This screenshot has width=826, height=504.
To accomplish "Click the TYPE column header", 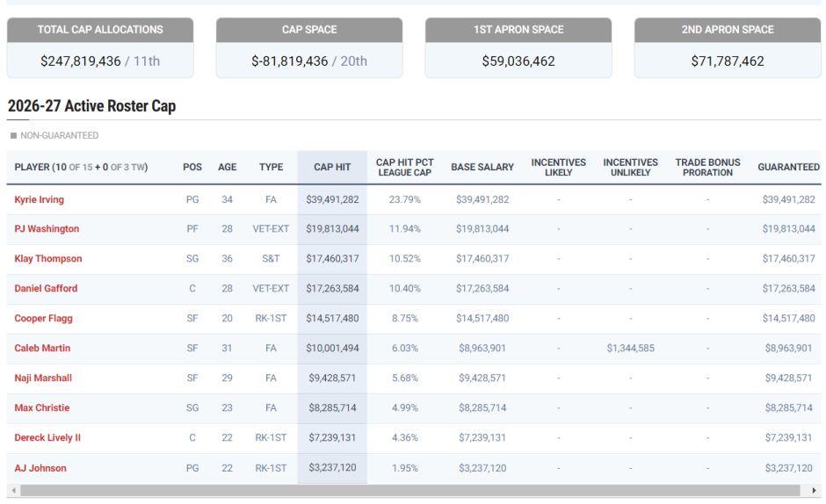I will click(x=271, y=167).
